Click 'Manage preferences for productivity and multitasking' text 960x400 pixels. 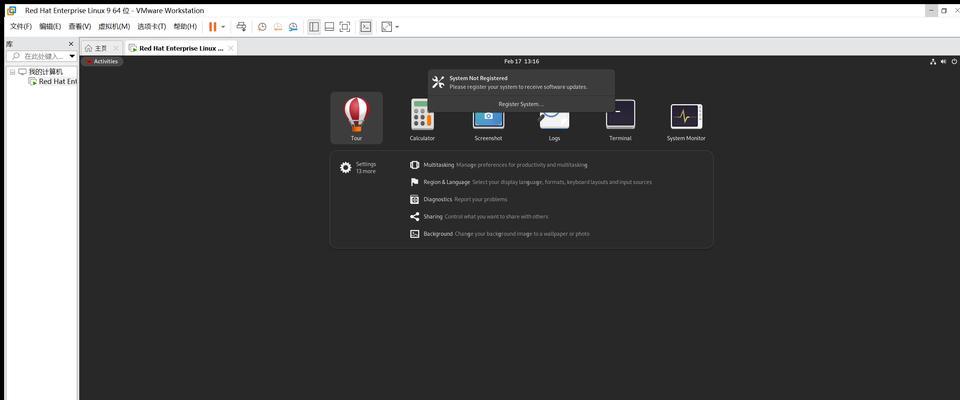click(522, 165)
